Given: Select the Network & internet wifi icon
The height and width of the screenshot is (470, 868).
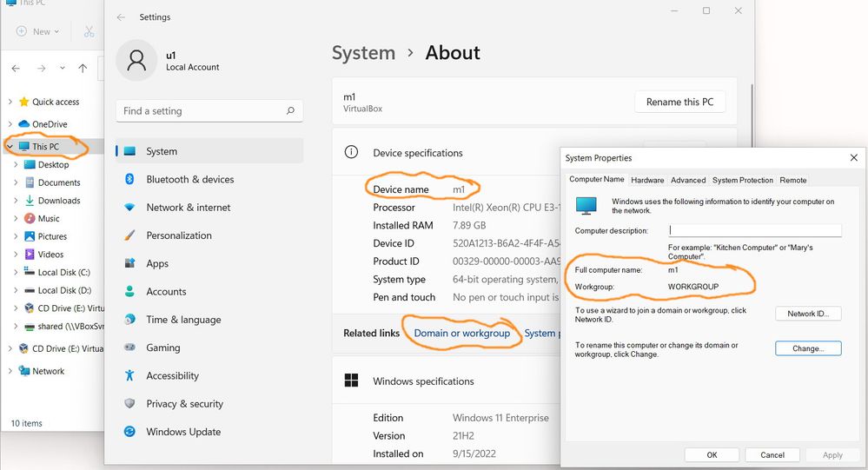Looking at the screenshot, I should (129, 207).
